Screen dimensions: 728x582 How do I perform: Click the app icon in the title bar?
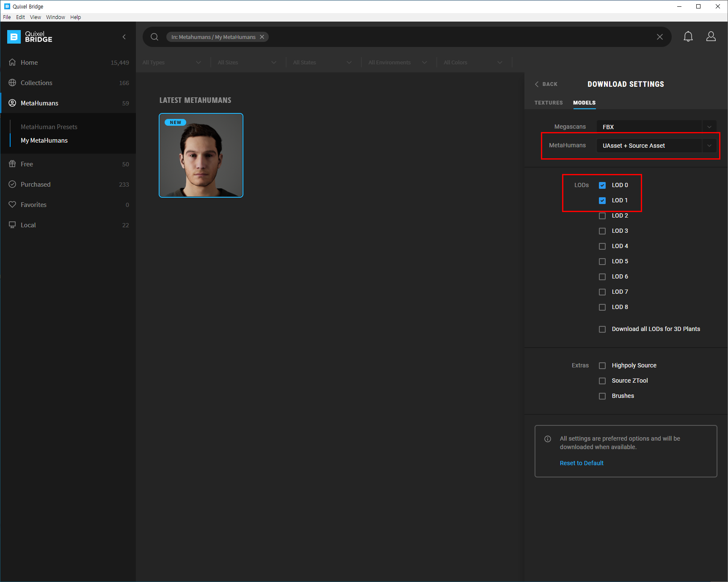tap(7, 6)
